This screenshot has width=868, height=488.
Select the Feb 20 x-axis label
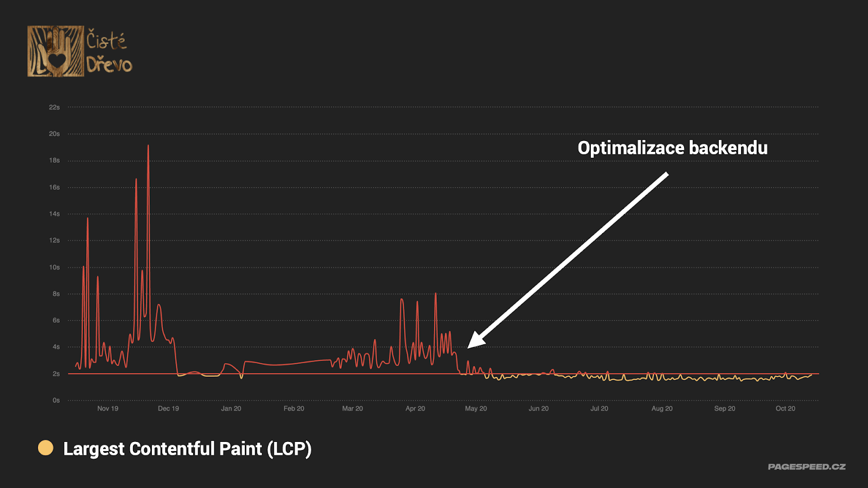coord(293,408)
